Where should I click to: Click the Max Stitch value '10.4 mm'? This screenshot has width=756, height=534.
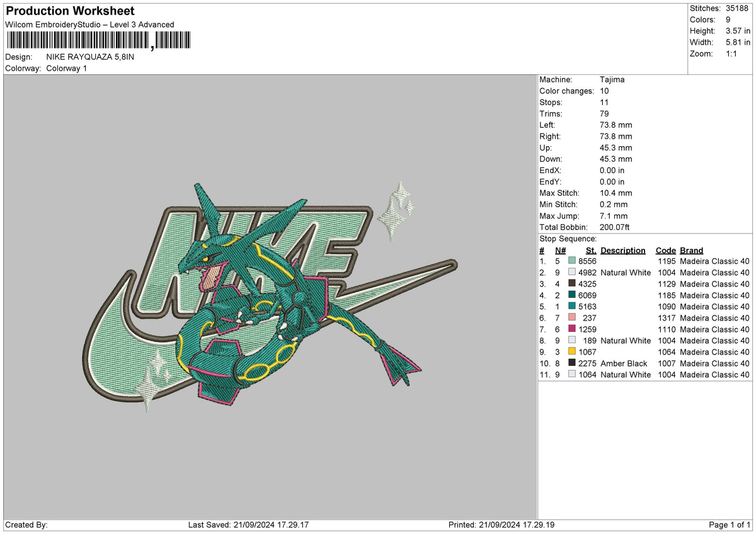coord(616,193)
